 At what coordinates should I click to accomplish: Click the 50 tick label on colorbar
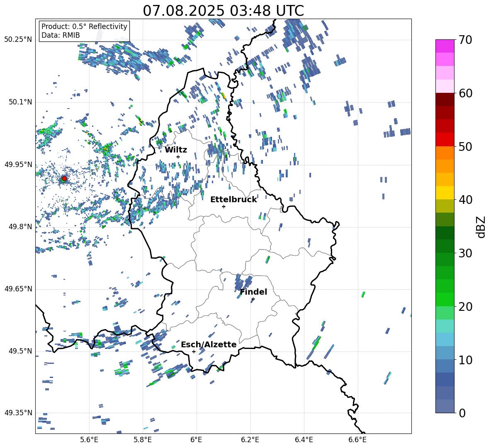[x=464, y=147]
